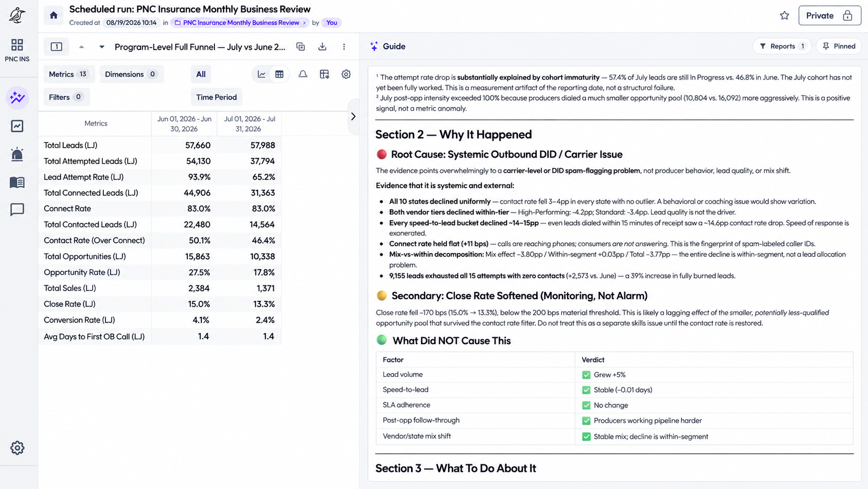Go to home via house icon

click(53, 15)
